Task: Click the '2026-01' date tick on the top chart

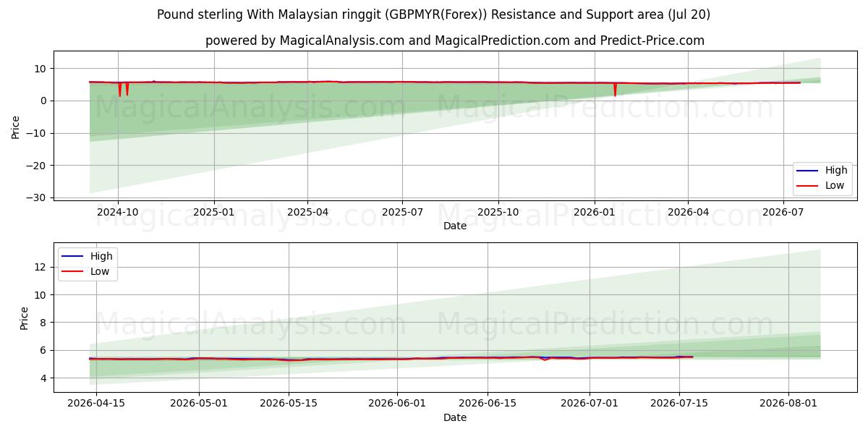Action: [x=595, y=212]
